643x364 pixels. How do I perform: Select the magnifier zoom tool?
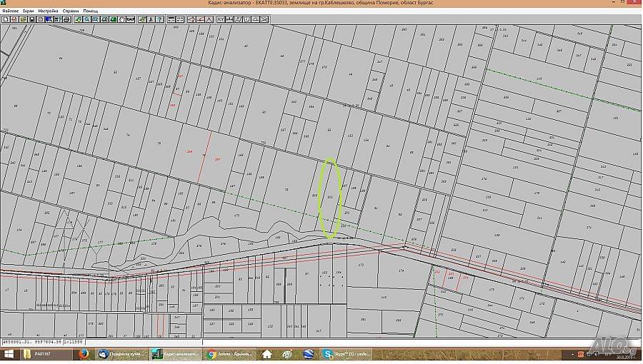coord(86,19)
